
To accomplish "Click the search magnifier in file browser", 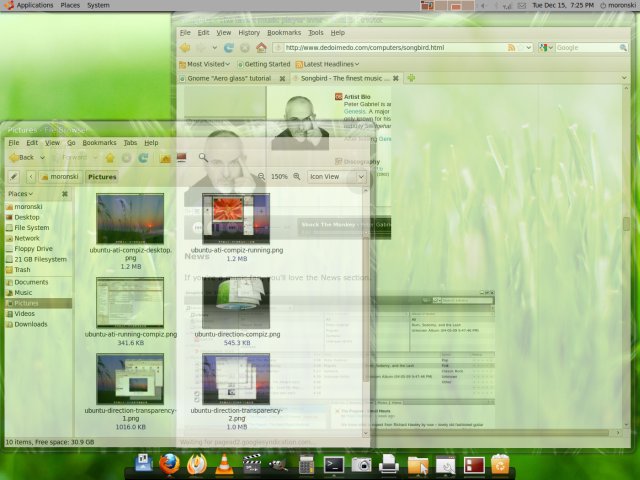I will pyautogui.click(x=203, y=157).
